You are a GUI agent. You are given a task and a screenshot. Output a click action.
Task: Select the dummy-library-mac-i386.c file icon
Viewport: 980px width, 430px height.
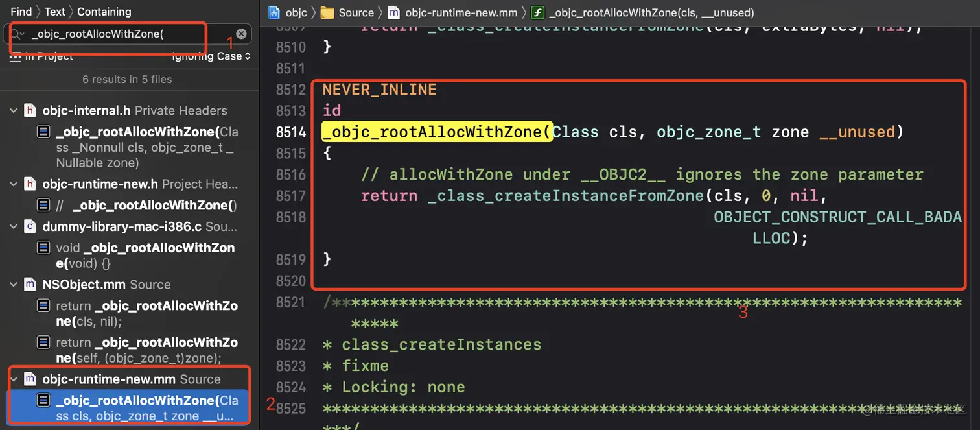30,226
